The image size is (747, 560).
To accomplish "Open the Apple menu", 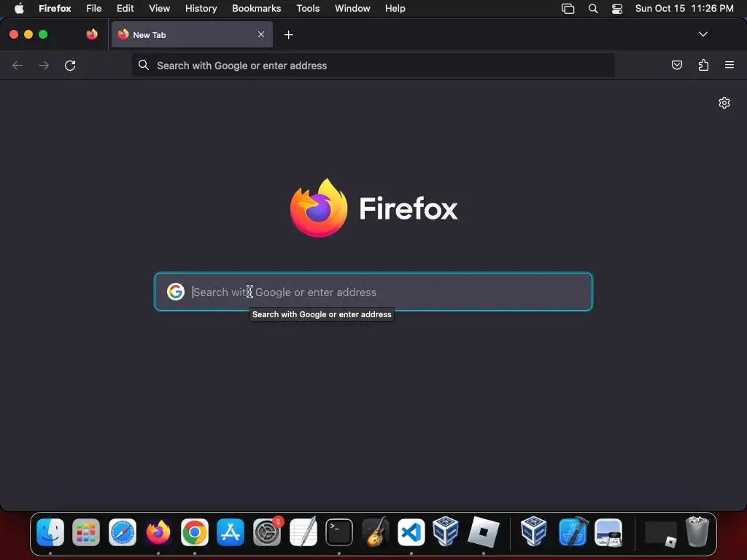I will tap(19, 8).
